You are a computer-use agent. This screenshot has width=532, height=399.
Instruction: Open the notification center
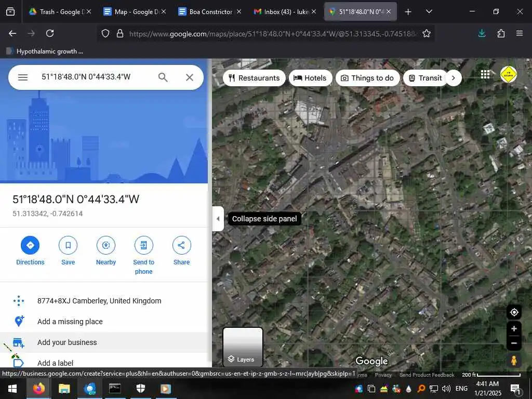(x=515, y=389)
